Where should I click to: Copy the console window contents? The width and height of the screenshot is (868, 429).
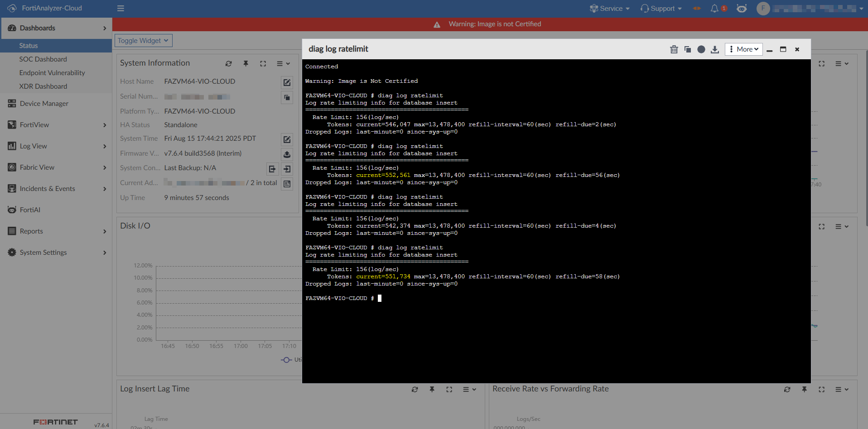coord(688,49)
